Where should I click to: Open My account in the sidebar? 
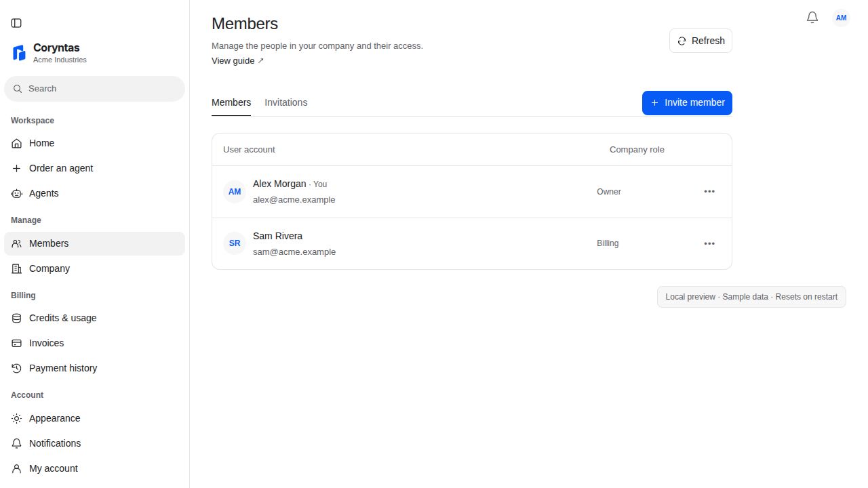(94, 469)
